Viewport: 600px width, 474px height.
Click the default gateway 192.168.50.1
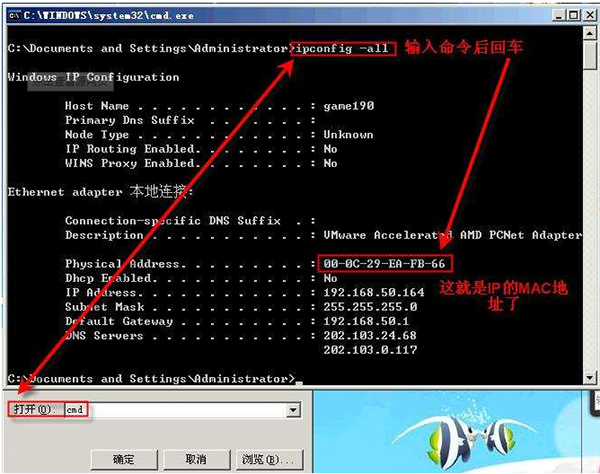pyautogui.click(x=366, y=321)
